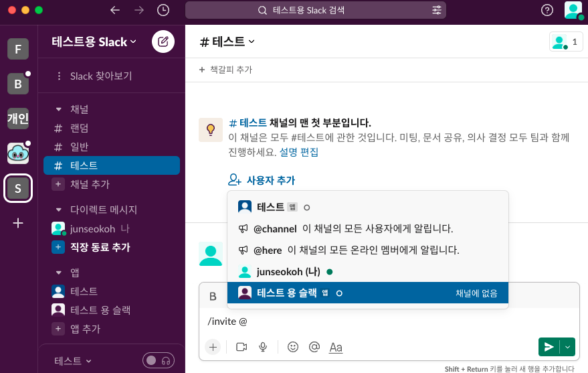Image resolution: width=588 pixels, height=373 pixels.
Task: Collapse the 채널 section
Action: [58, 109]
